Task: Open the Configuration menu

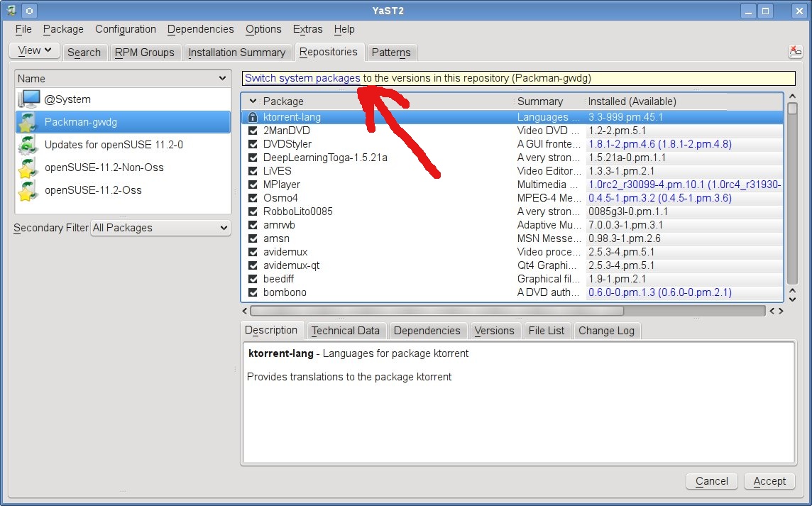Action: [126, 29]
